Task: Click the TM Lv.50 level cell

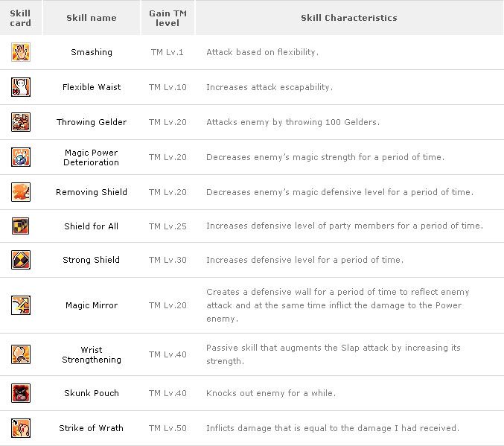Action: [168, 428]
